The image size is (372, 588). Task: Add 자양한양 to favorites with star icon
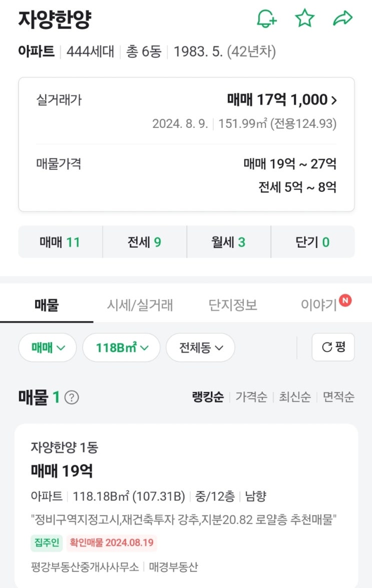coord(304,18)
